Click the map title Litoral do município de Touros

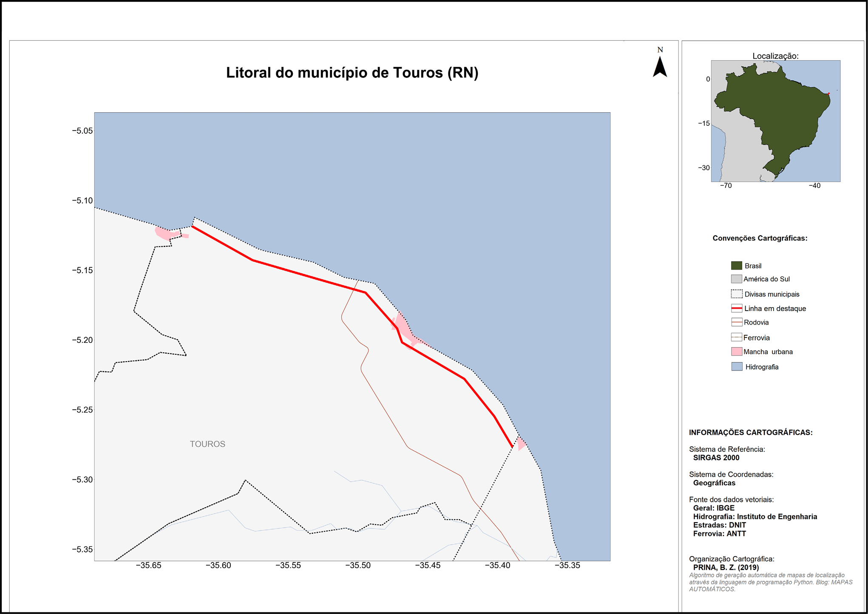click(352, 73)
